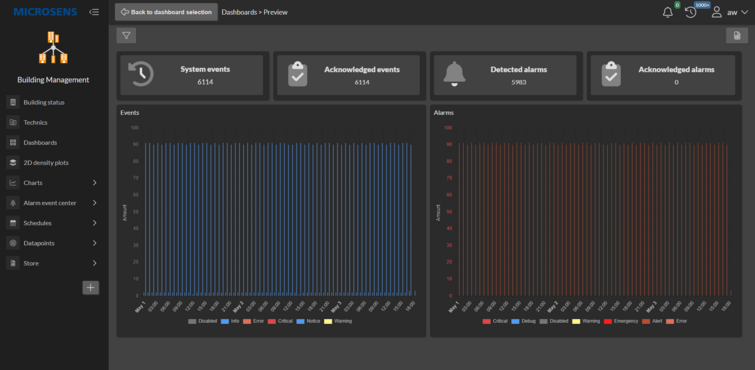Expand the Charts submenu chevron
The image size is (755, 370).
pyautogui.click(x=94, y=183)
